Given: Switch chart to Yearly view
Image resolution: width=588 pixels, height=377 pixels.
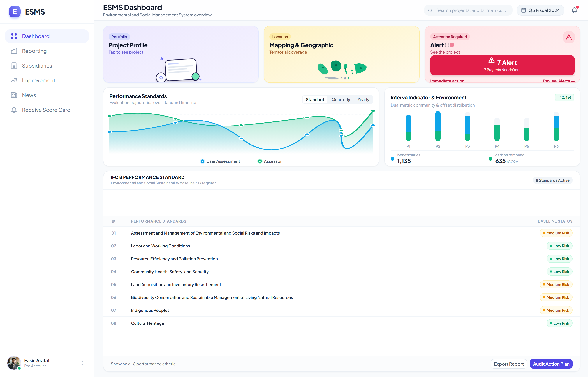Looking at the screenshot, I should pos(363,100).
